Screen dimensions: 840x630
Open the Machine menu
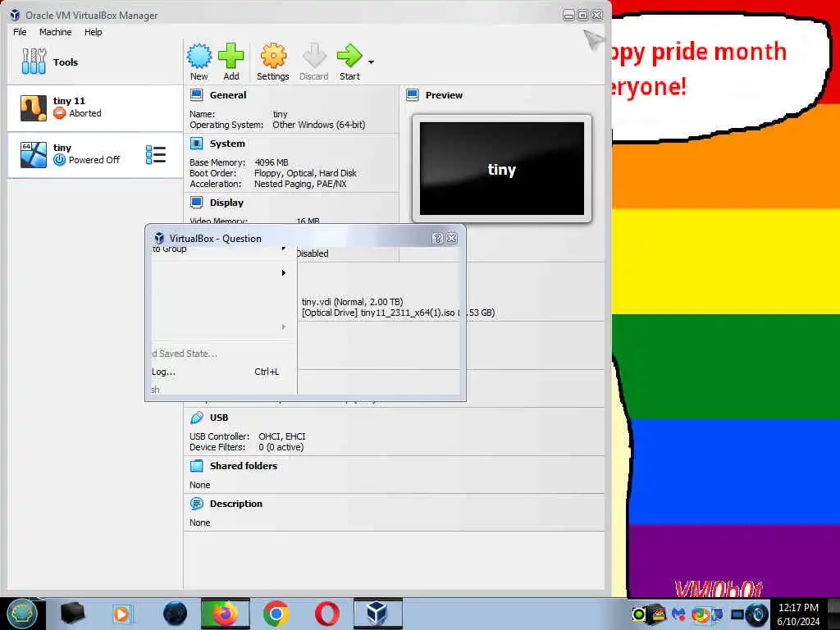55,32
